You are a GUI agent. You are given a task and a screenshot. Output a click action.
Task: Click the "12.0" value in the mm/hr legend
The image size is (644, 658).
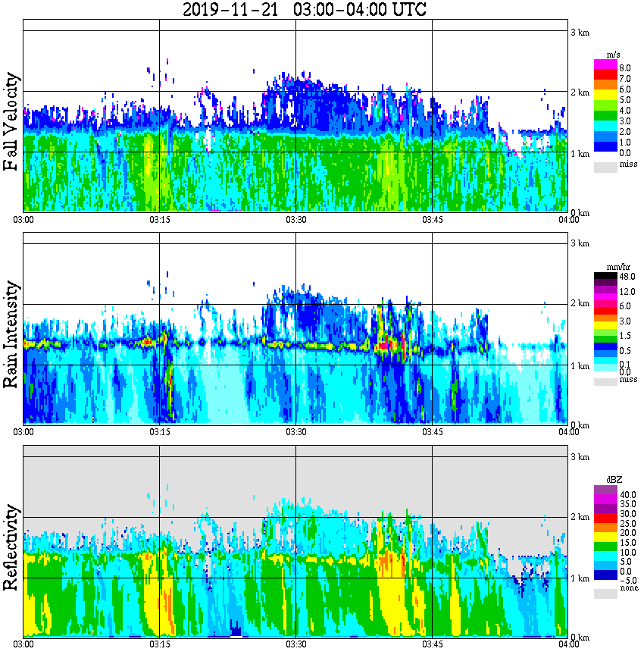[x=627, y=291]
